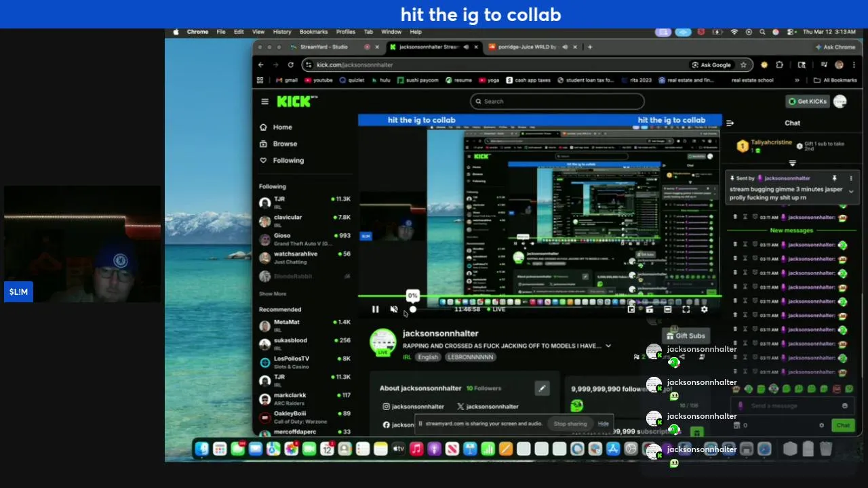
Task: Open LosPollosTV recommended channel
Action: tap(304, 362)
